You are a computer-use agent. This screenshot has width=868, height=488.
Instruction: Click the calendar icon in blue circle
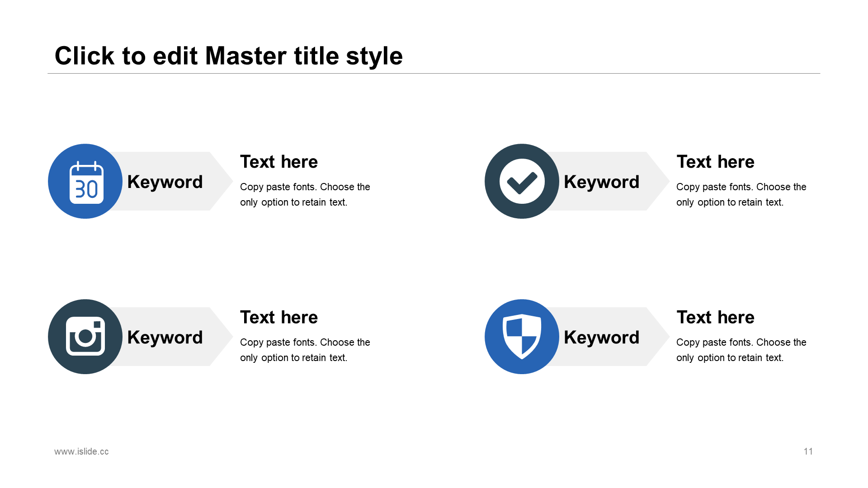coord(86,182)
